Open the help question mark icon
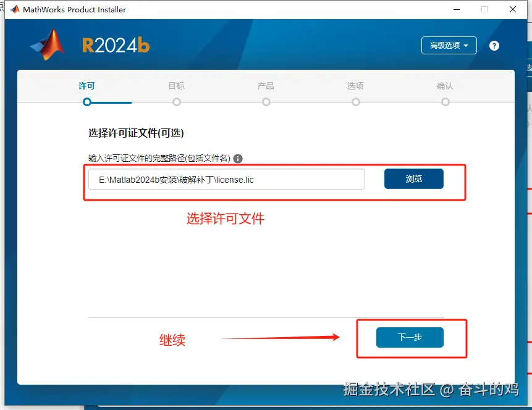The width and height of the screenshot is (532, 410). 494,46
